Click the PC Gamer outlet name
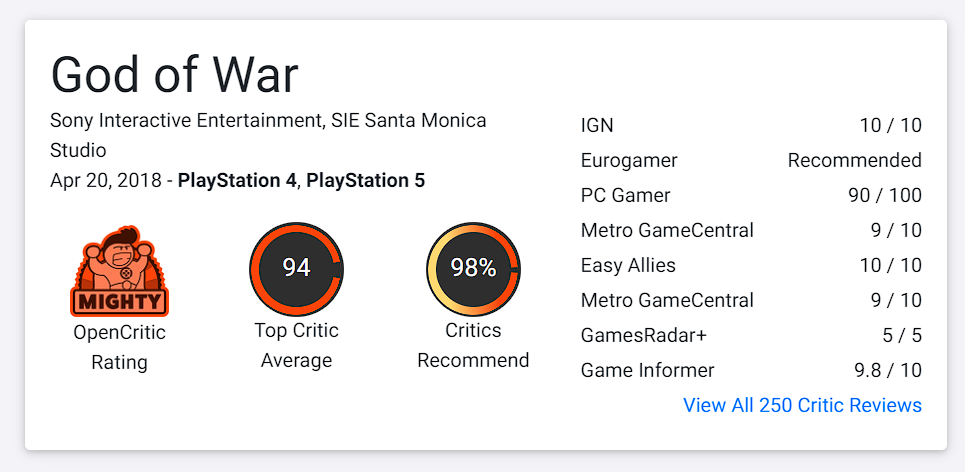 pos(625,195)
